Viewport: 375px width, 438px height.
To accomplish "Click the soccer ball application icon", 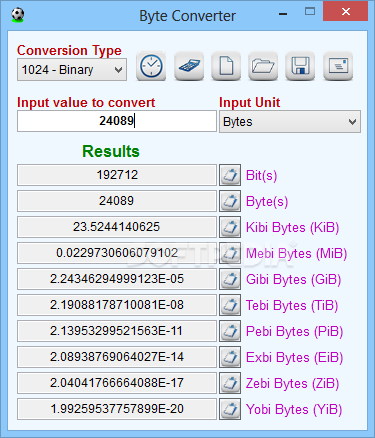I will pos(18,15).
